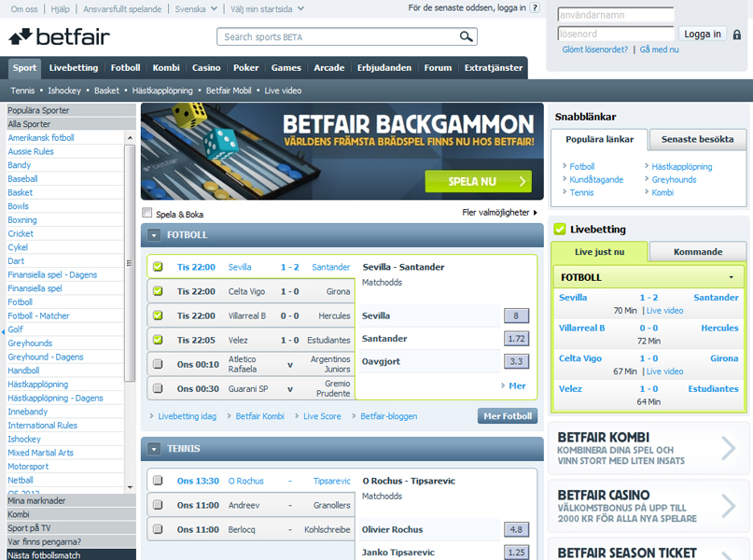Click the search magnifier icon
Image resolution: width=753 pixels, height=560 pixels.
[466, 36]
